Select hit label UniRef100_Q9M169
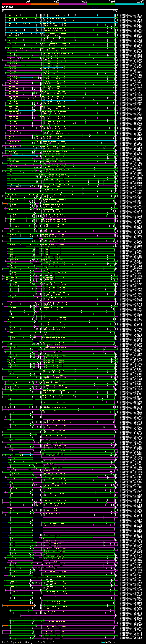Image resolution: width=146 pixels, height=644 pixels. click(x=131, y=87)
